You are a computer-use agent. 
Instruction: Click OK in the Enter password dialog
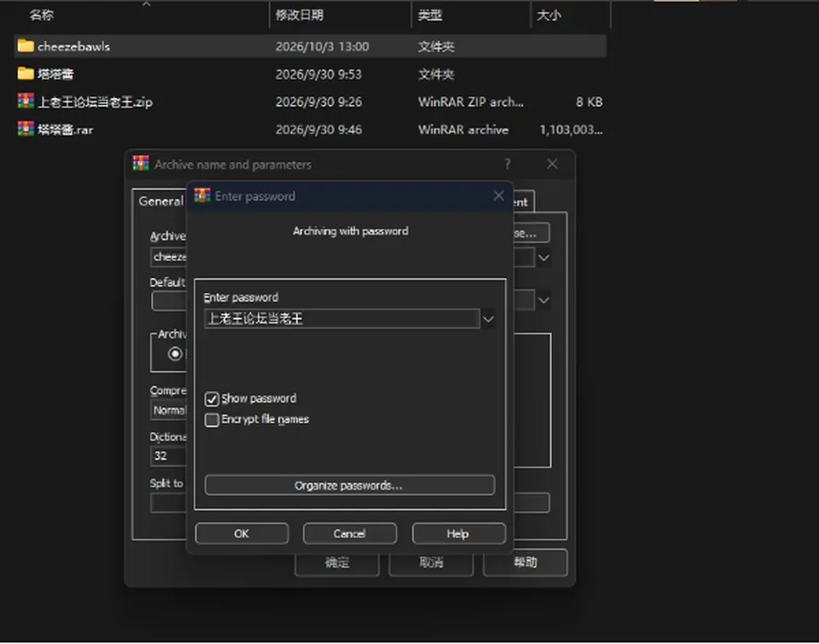[x=241, y=533]
